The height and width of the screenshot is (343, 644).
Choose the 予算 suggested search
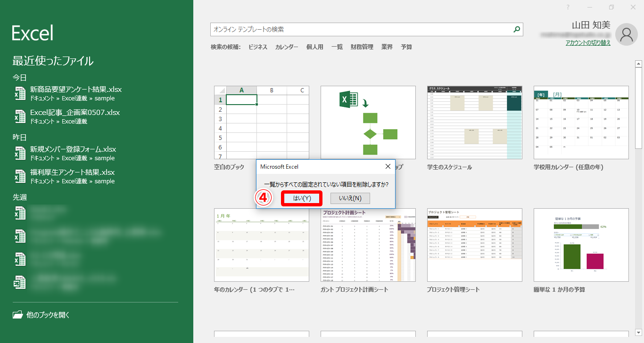pyautogui.click(x=406, y=47)
